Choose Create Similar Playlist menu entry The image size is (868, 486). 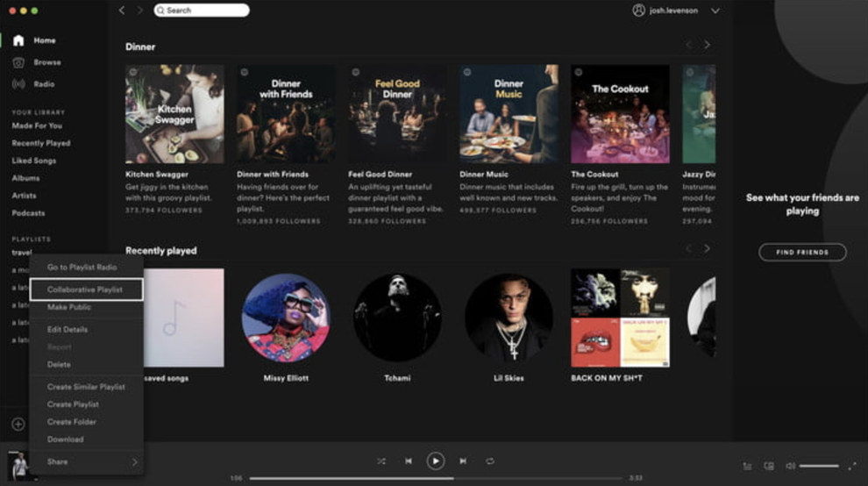pos(86,387)
